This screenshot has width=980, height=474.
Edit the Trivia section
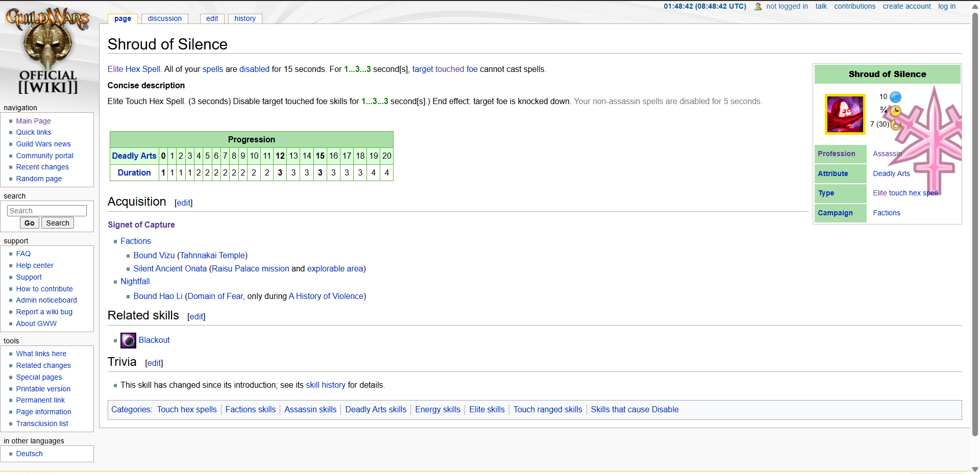click(154, 363)
